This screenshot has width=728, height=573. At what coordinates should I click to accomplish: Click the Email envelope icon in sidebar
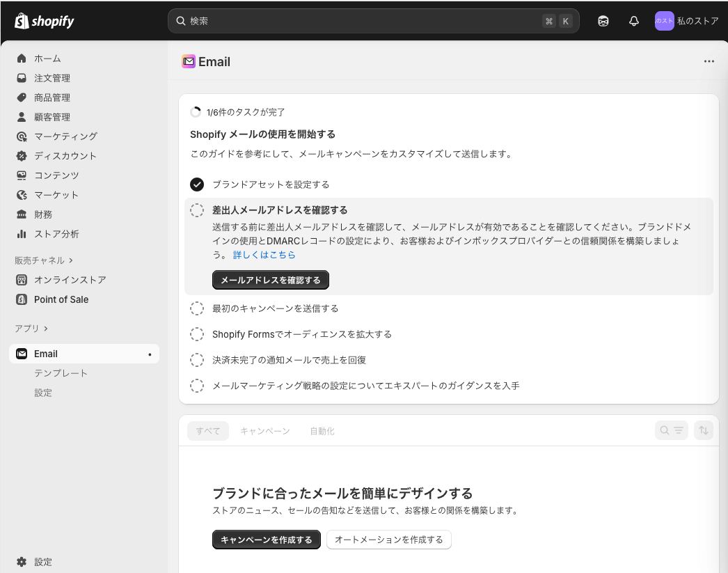(x=22, y=354)
